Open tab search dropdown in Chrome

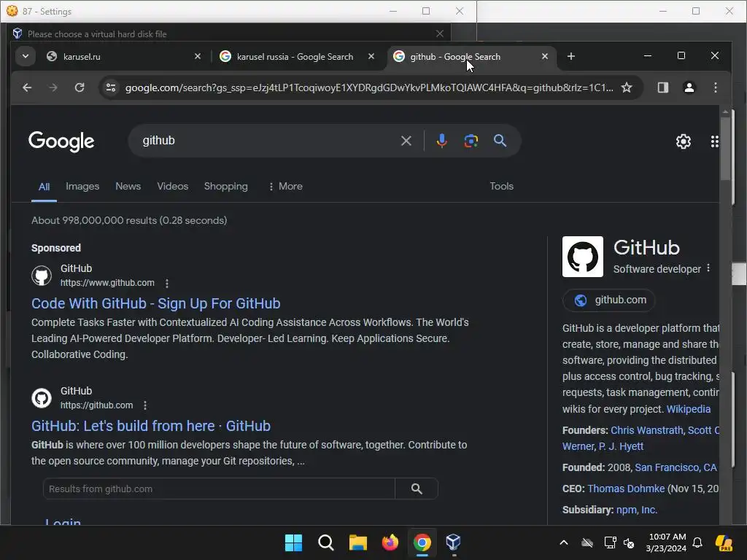26,56
